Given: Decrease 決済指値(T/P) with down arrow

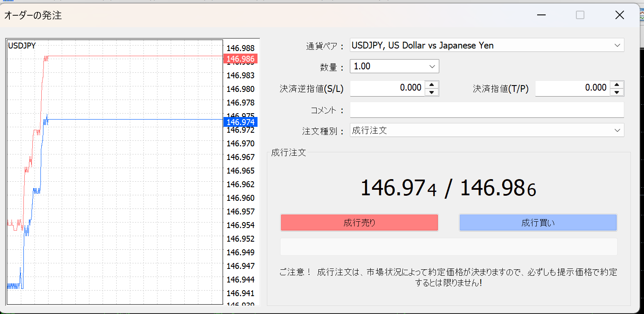Looking at the screenshot, I should [617, 92].
